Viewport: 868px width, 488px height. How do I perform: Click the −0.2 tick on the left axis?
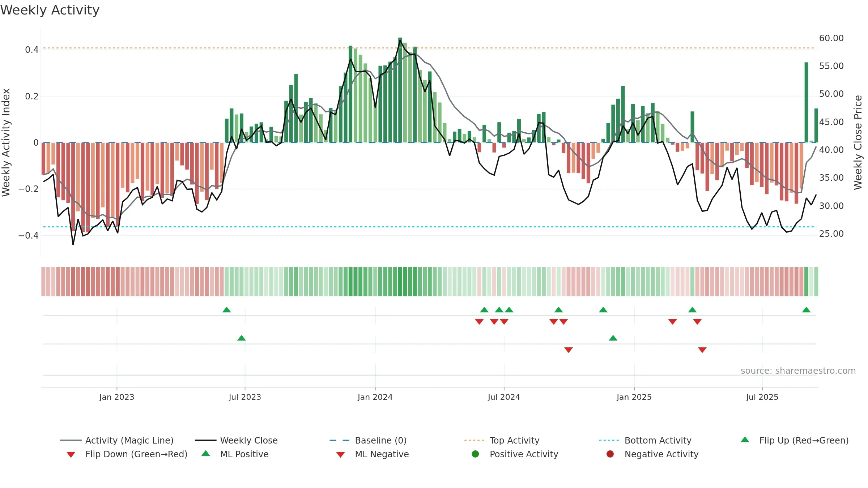coord(29,189)
